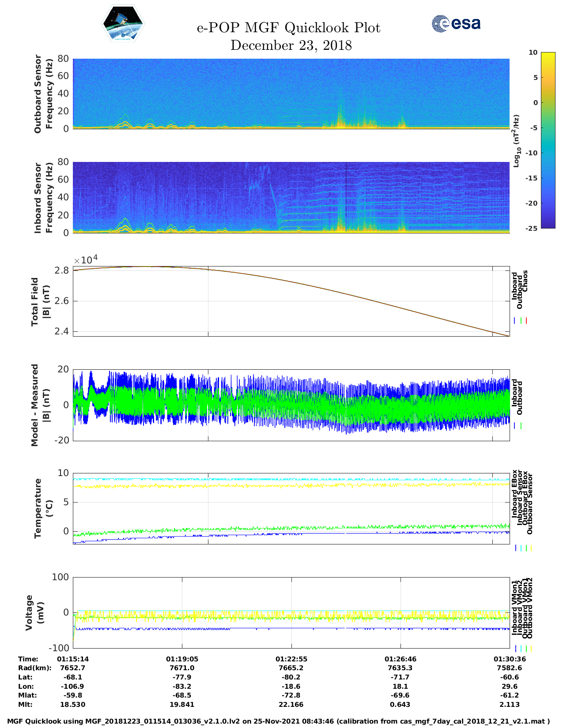Screen dimensions: 563x728
Task: Click the red Chaos legend marker
Action: [x=526, y=321]
